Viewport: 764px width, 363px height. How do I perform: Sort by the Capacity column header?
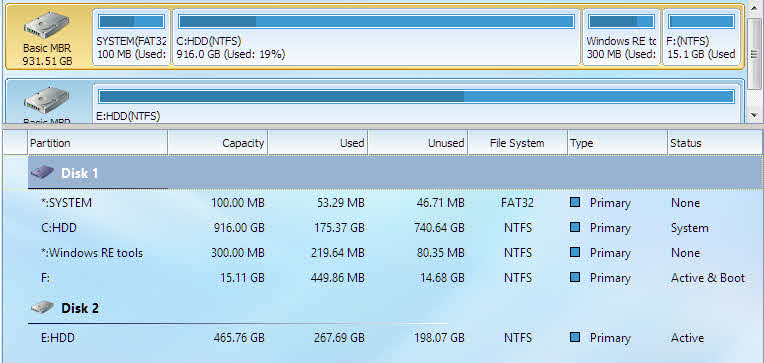[218, 143]
